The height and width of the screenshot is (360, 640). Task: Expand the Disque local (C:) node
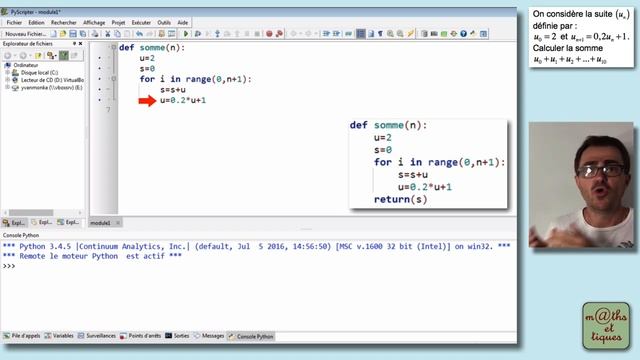click(7, 73)
